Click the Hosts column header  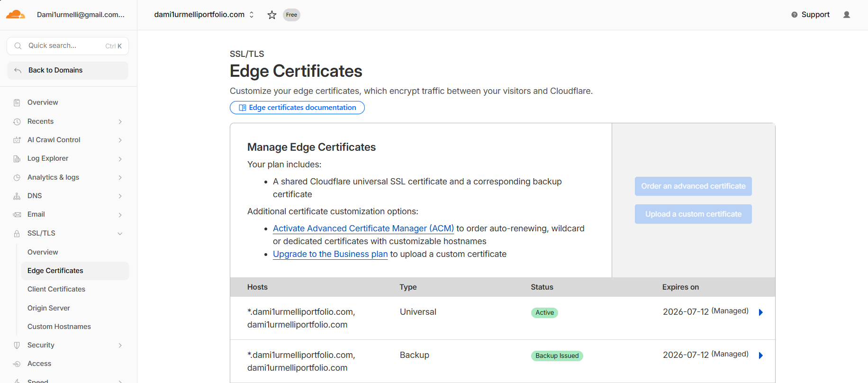tap(257, 287)
